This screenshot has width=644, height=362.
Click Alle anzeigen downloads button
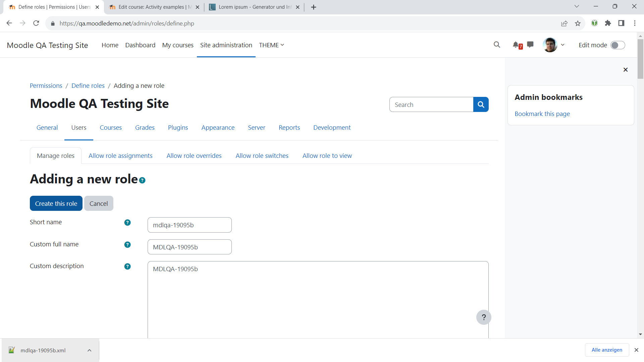607,350
